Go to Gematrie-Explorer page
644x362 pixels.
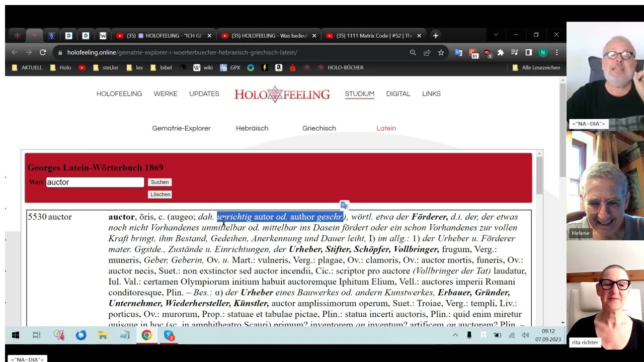tap(181, 128)
